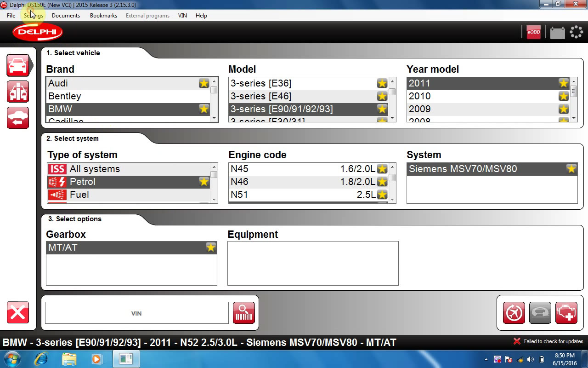The width and height of the screenshot is (588, 368).
Task: Toggle the favorite star for year 2010
Action: [x=564, y=96]
